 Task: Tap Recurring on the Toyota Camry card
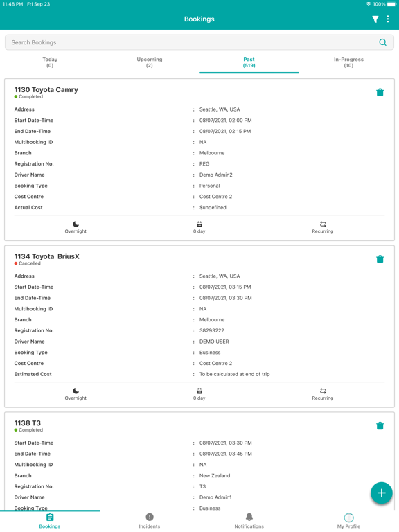coord(323,227)
